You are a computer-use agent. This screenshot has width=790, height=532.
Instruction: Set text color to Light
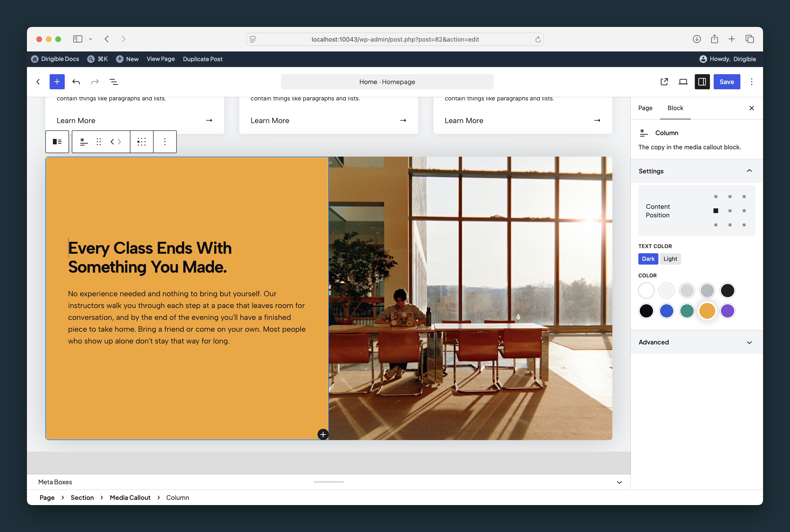[670, 259]
